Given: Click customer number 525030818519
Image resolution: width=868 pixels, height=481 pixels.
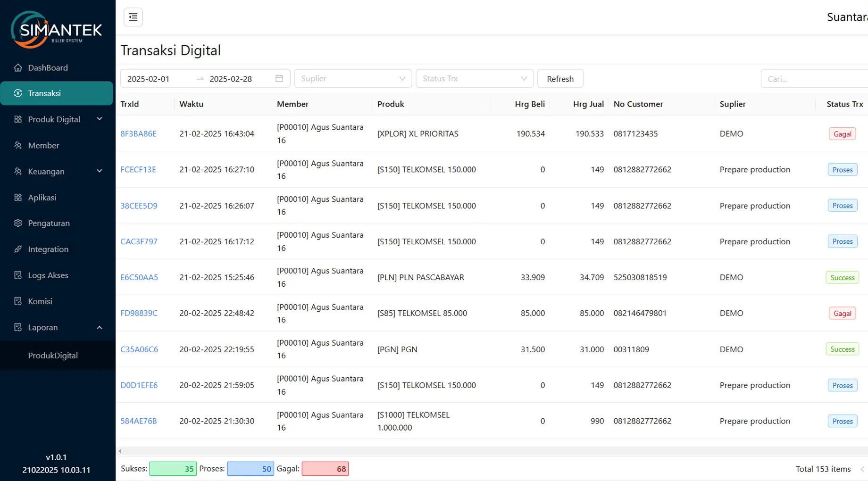Looking at the screenshot, I should click(640, 277).
